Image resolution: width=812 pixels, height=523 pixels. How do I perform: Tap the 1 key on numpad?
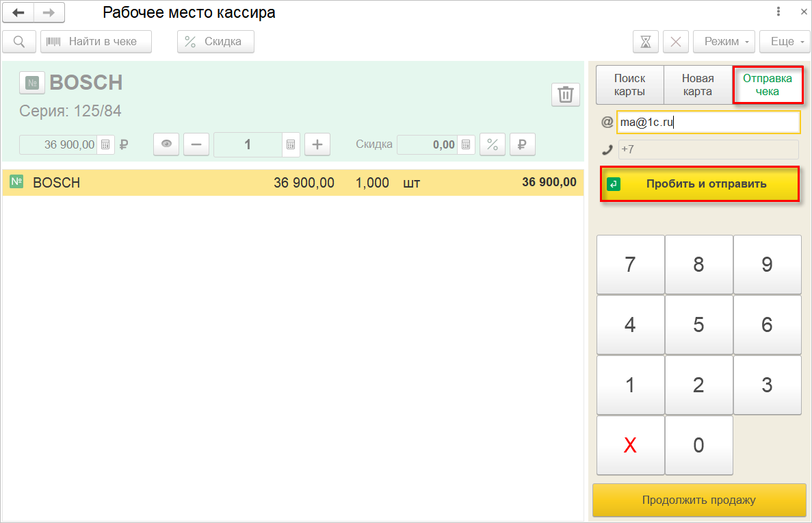click(x=630, y=385)
